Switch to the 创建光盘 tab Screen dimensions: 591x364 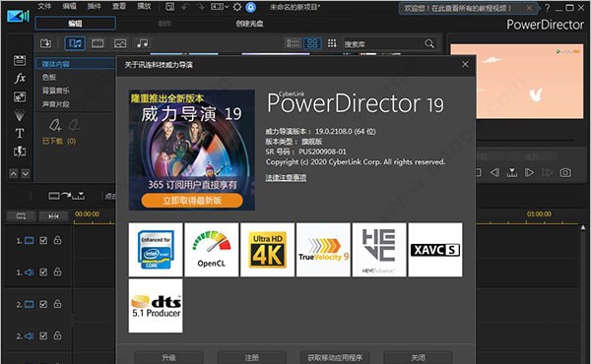249,24
